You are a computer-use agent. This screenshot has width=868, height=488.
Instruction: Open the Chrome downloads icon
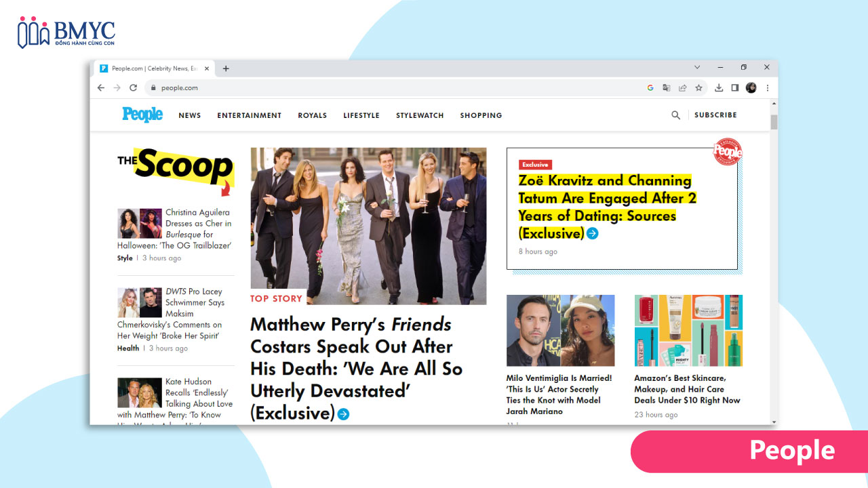pos(719,87)
